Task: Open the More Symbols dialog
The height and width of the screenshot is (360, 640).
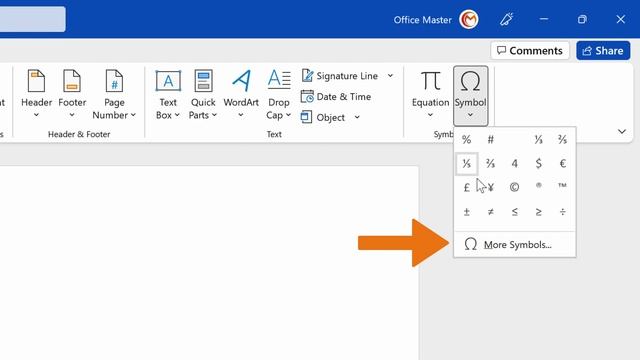Action: click(x=515, y=244)
